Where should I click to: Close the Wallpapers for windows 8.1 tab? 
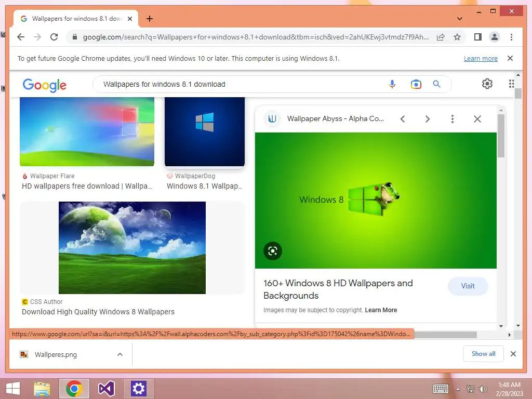(x=130, y=19)
